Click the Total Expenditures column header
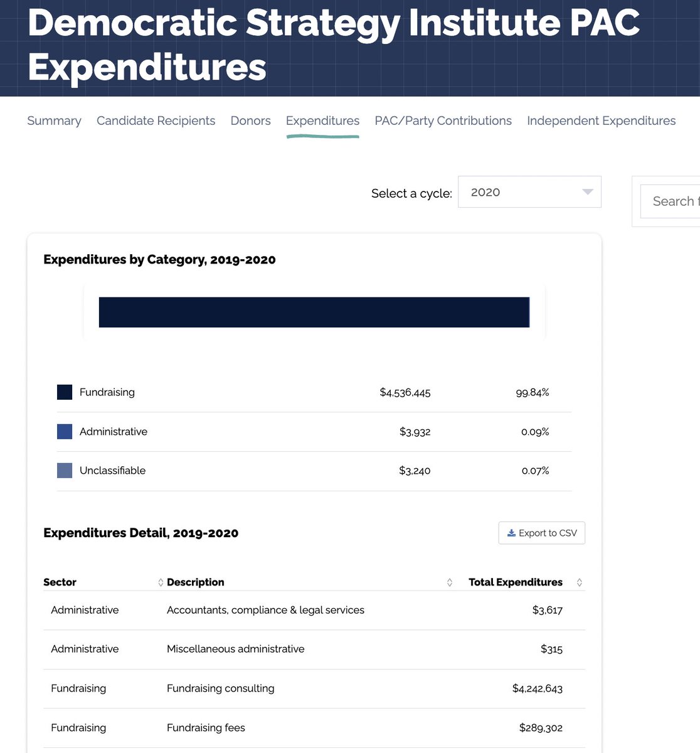 point(516,582)
